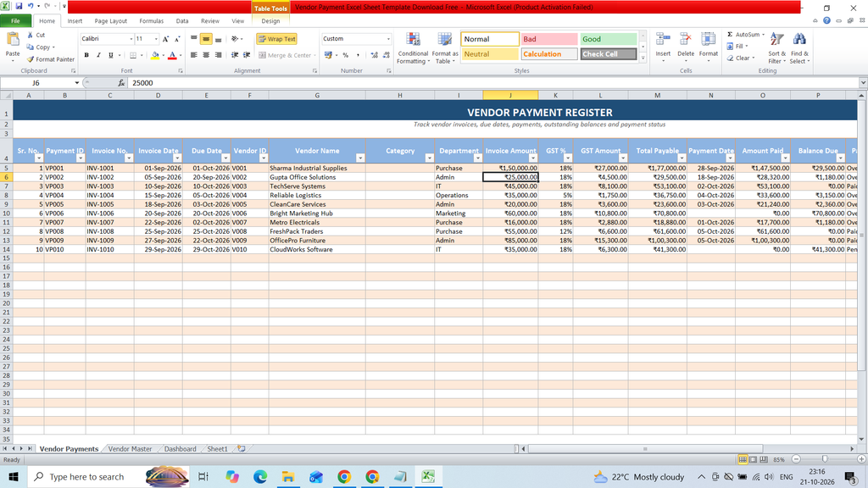Click the Format Painter brush icon
This screenshot has height=488, width=868.
(x=31, y=59)
